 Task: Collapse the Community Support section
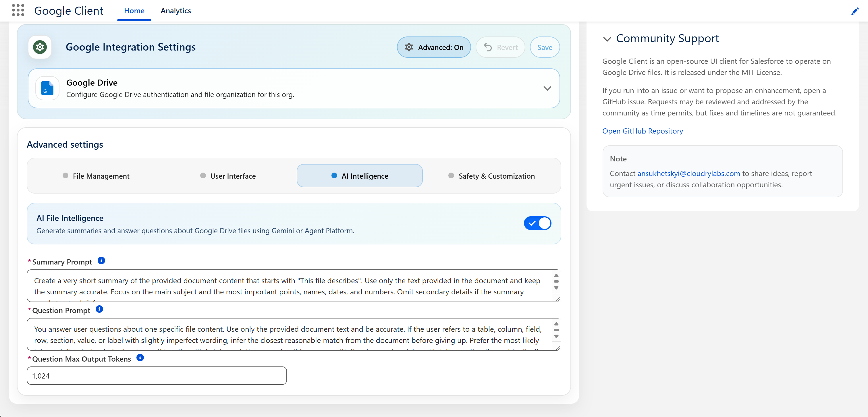607,39
